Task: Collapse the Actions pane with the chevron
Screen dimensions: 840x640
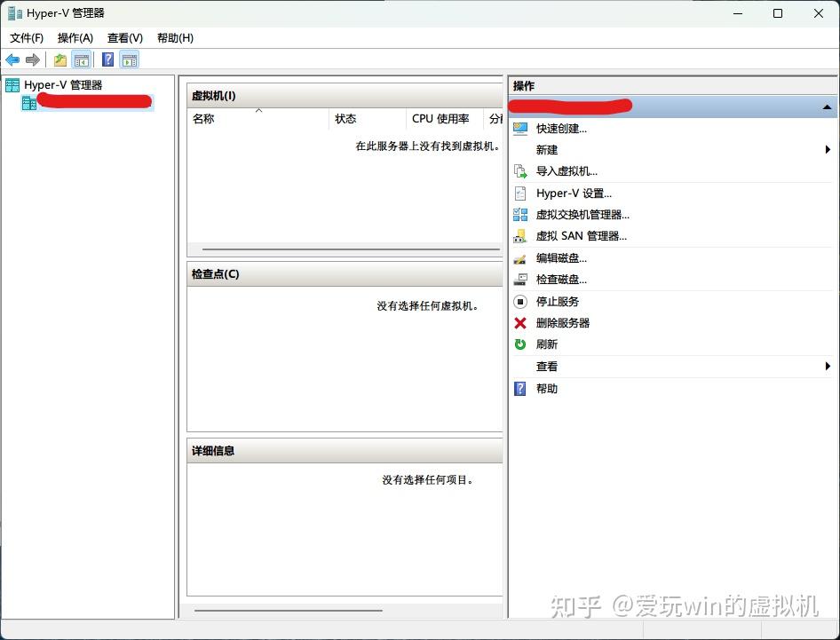Action: click(x=827, y=107)
